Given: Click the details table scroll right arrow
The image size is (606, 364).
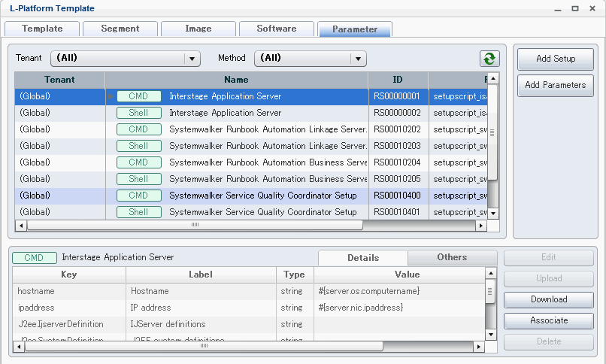Looking at the screenshot, I should 479,347.
